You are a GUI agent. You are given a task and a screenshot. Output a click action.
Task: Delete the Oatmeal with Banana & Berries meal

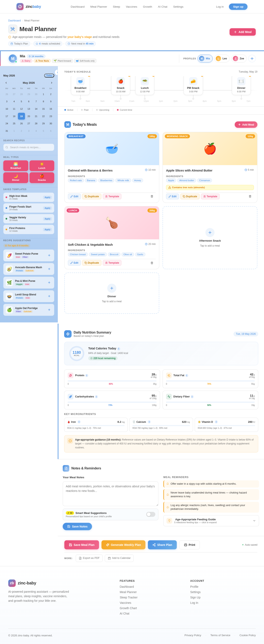pos(152,196)
